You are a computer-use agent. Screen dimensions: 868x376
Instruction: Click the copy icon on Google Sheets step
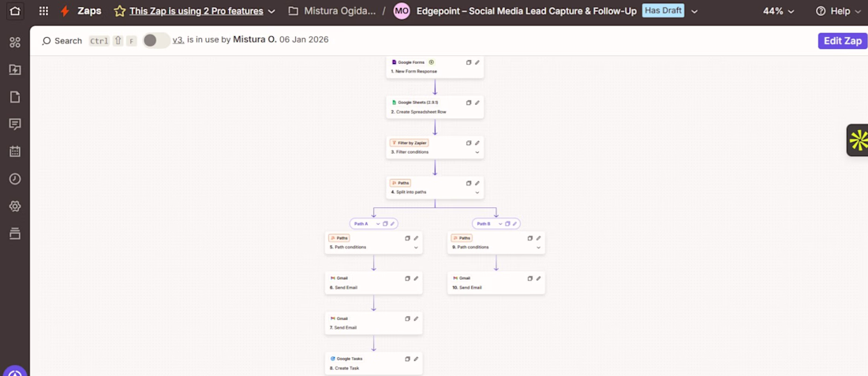[x=469, y=102]
